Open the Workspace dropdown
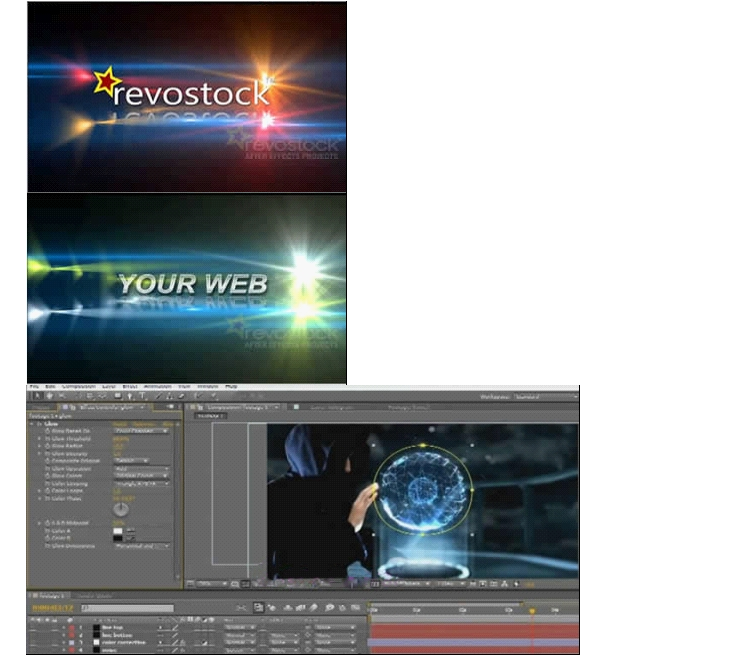 click(546, 397)
